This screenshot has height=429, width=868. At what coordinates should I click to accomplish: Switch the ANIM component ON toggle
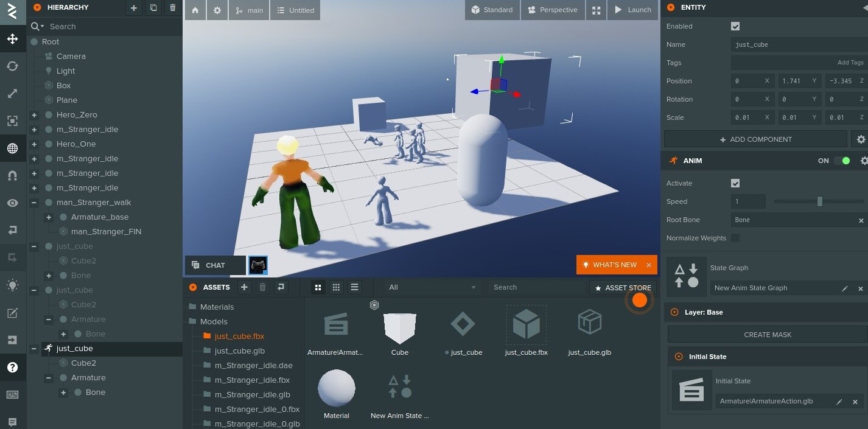click(842, 161)
